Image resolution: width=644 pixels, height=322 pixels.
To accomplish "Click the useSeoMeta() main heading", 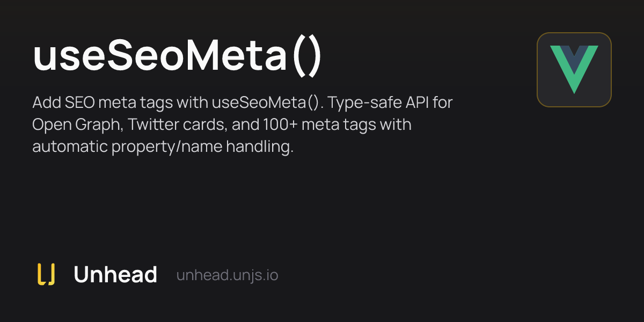I will pyautogui.click(x=177, y=56).
